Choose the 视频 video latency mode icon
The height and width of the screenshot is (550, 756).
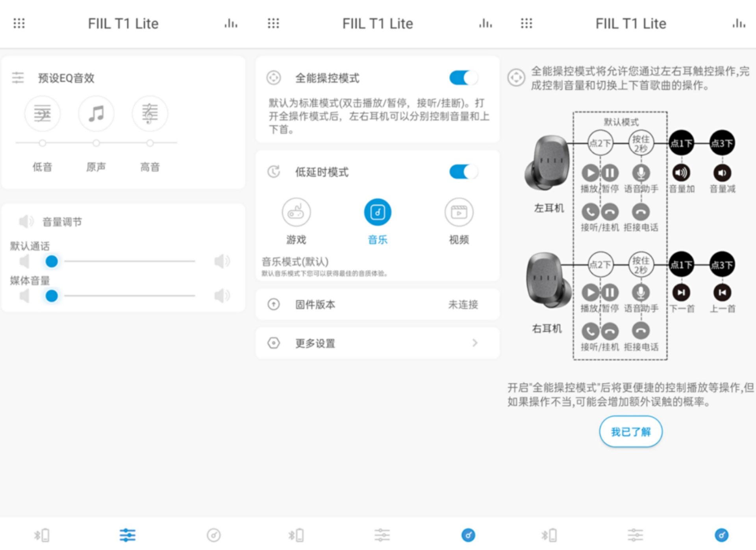point(459,212)
